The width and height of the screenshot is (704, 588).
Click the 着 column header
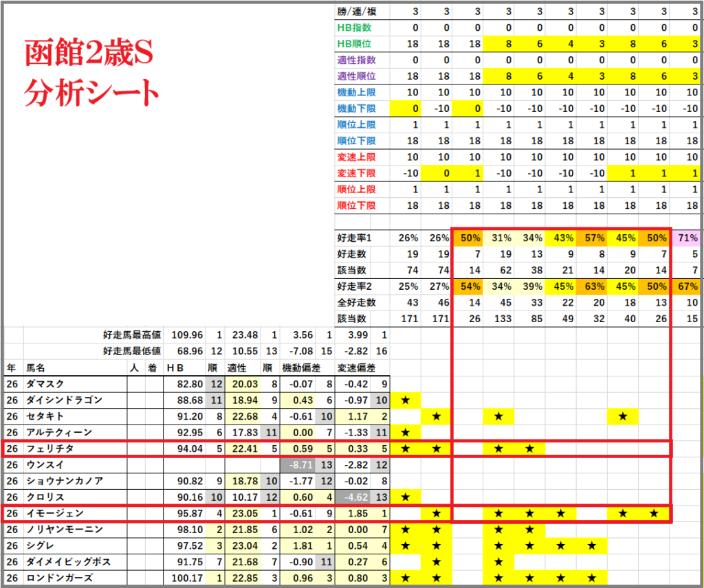[x=152, y=367]
